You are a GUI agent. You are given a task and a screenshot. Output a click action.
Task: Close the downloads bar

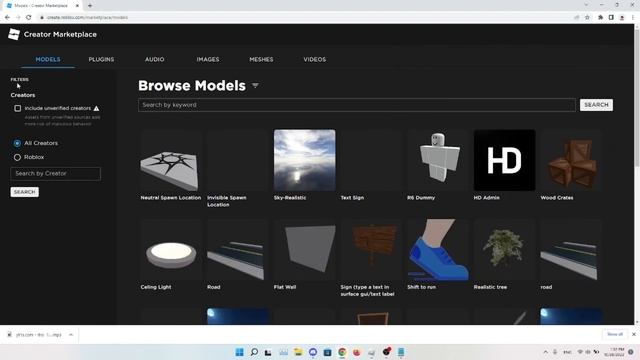(x=633, y=334)
